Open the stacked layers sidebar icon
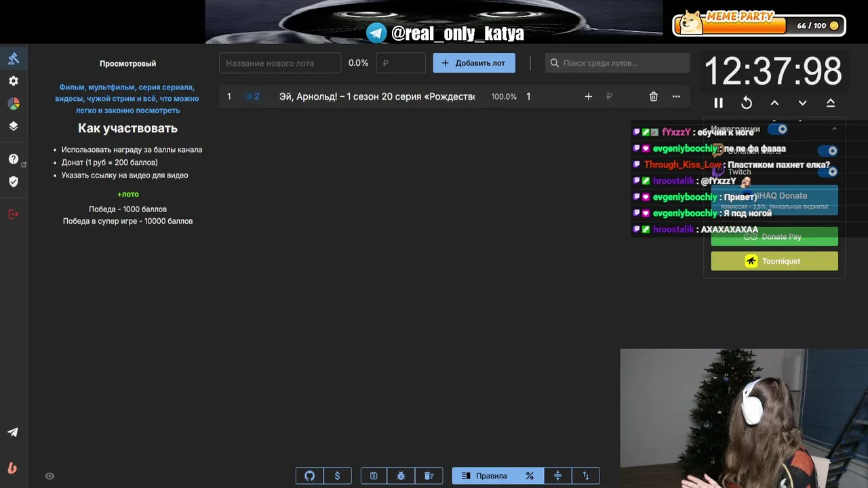 click(x=14, y=126)
